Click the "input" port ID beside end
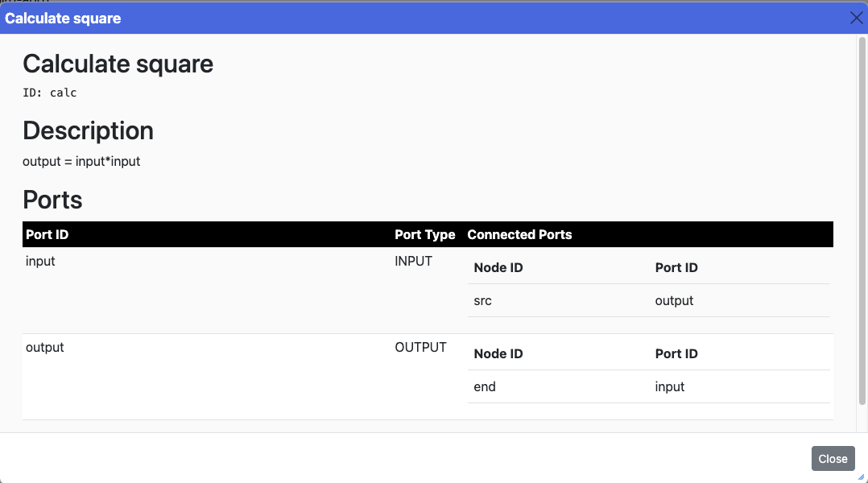This screenshot has width=868, height=483. coord(670,386)
